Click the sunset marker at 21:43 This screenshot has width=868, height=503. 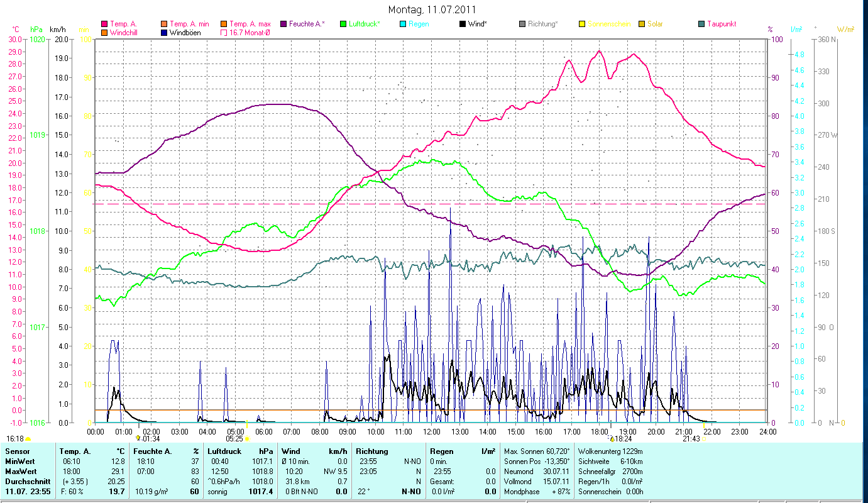click(704, 438)
